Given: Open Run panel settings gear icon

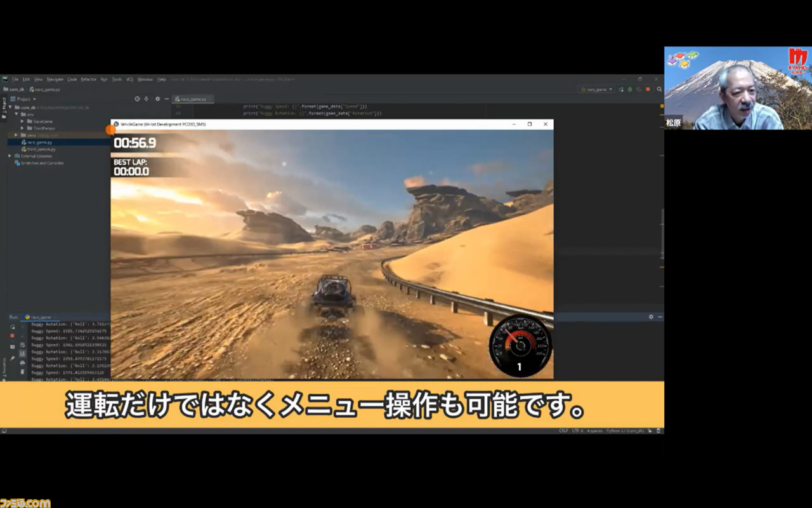Looking at the screenshot, I should [651, 316].
